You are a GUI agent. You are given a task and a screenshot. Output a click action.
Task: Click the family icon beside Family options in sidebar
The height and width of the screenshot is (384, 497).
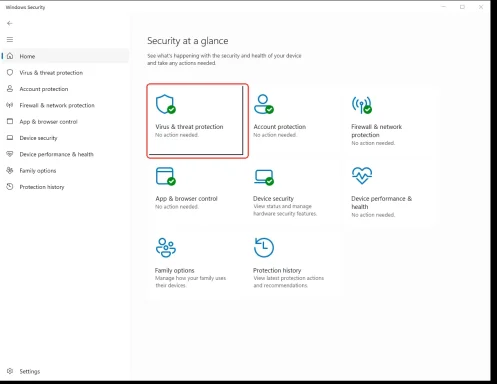[x=10, y=170]
